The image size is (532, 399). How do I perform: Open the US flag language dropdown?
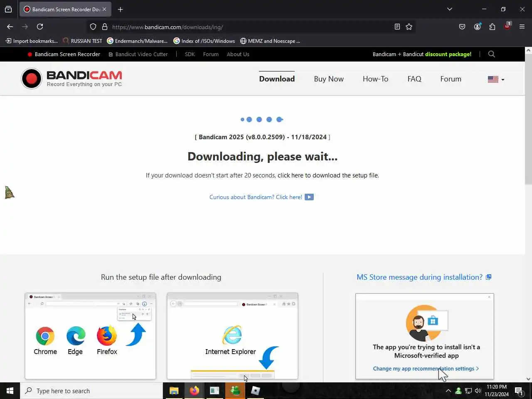coord(496,79)
